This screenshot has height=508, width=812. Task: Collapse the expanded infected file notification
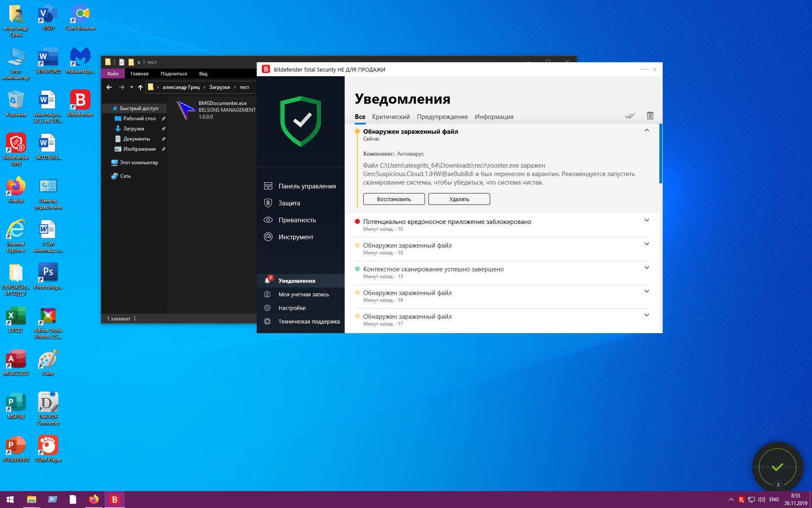point(647,130)
